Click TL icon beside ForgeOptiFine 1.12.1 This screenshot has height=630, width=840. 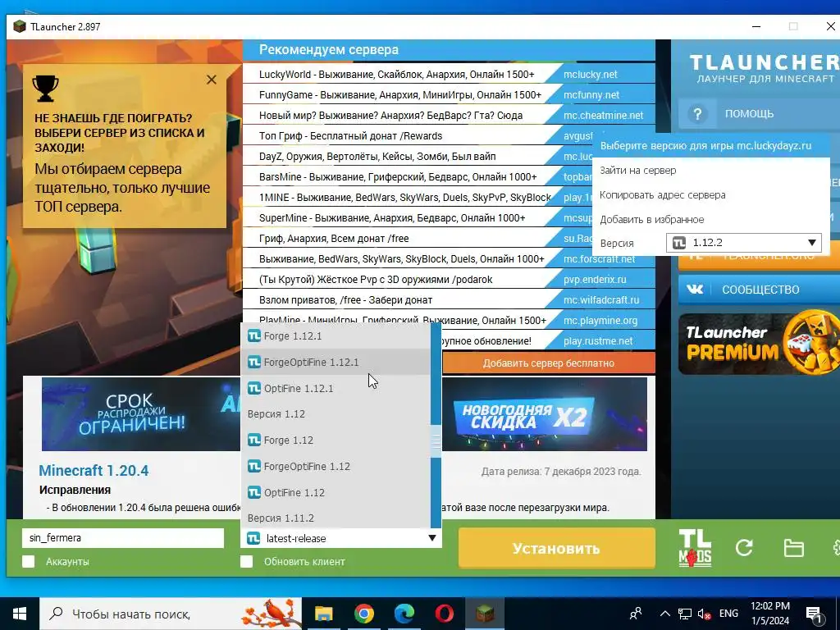click(x=254, y=362)
